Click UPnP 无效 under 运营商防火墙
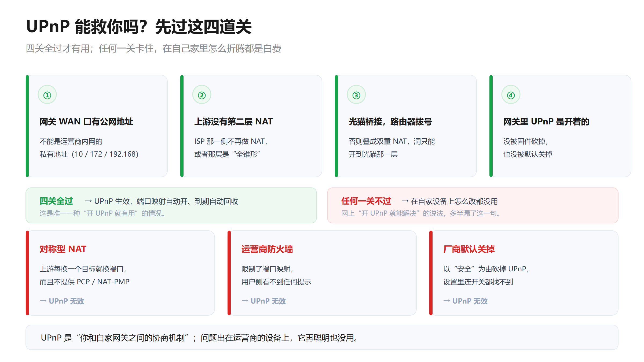Viewport: 644px width, 362px height. 268,301
